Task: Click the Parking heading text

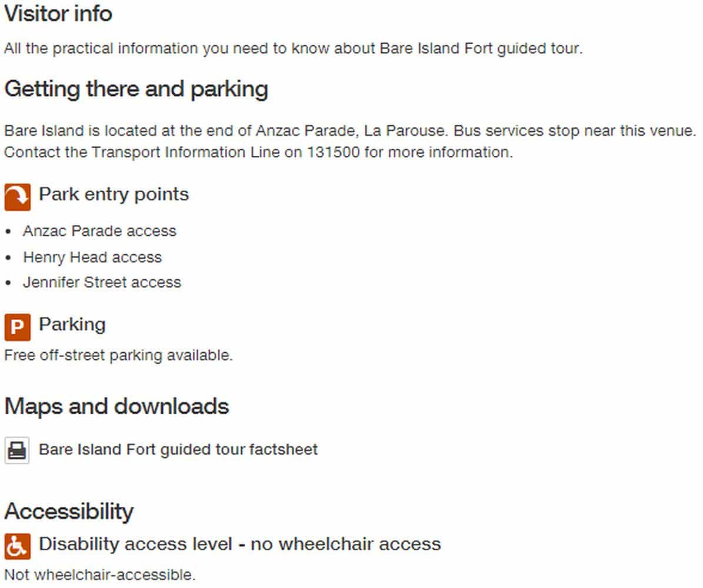Action: click(x=72, y=325)
